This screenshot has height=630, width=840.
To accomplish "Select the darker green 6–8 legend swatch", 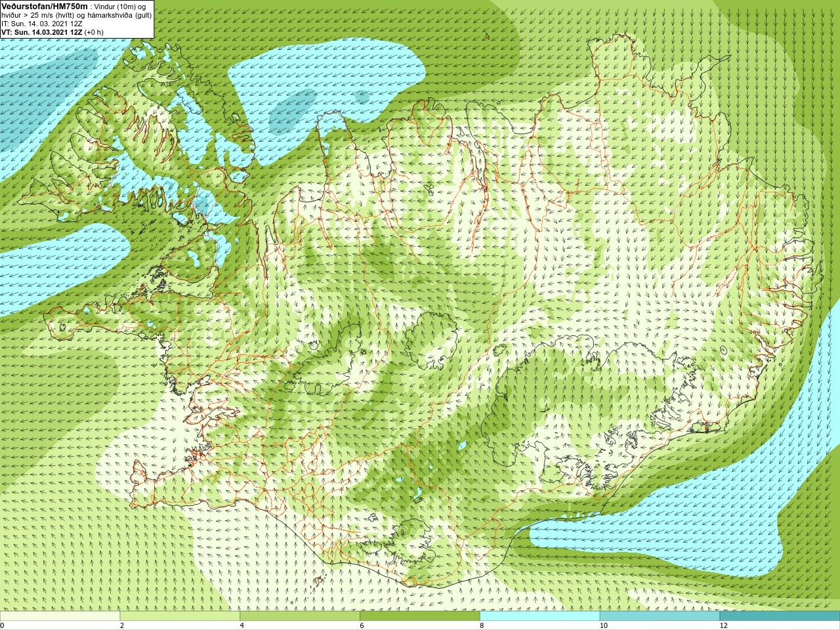I will point(420,616).
